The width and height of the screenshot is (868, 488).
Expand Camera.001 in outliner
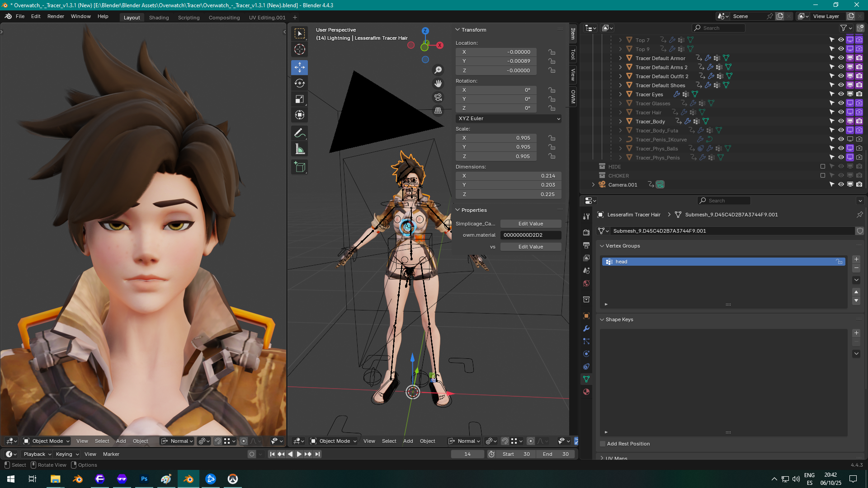point(593,184)
